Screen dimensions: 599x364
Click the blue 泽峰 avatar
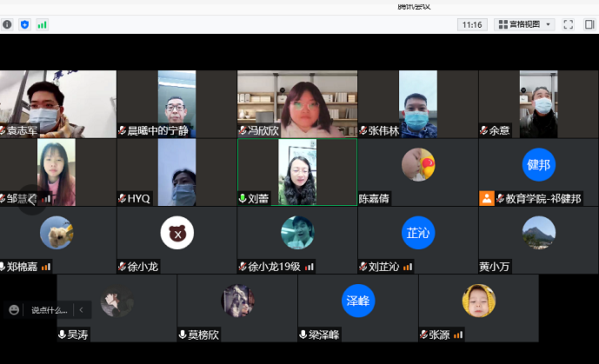pyautogui.click(x=357, y=300)
